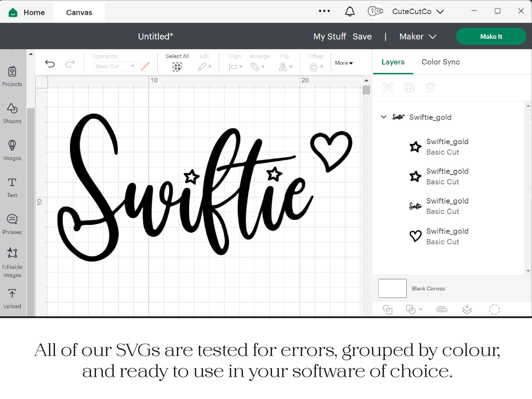Click the Contour tool icon
This screenshot has height=399, width=532.
(x=495, y=309)
